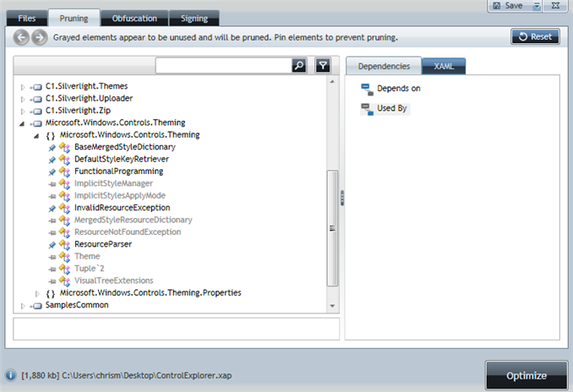Collapse the Microsoft.Windows.Controls.Theming namespace
The width and height of the screenshot is (573, 392).
click(x=36, y=136)
